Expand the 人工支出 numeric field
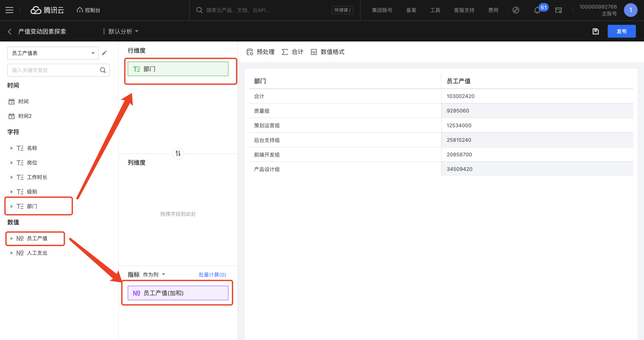The image size is (644, 340). point(11,253)
